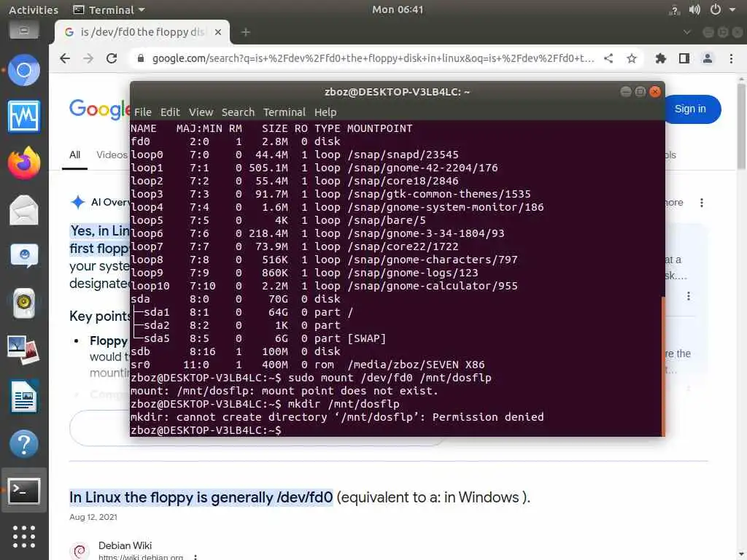Open browser extensions puzzle icon
The height and width of the screenshot is (560, 747).
(661, 58)
